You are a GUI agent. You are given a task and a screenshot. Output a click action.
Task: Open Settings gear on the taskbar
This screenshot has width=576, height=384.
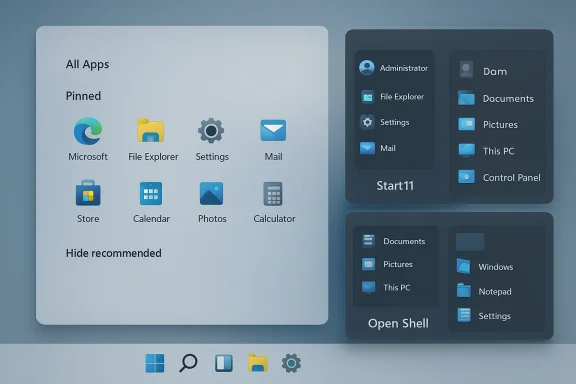pyautogui.click(x=291, y=363)
